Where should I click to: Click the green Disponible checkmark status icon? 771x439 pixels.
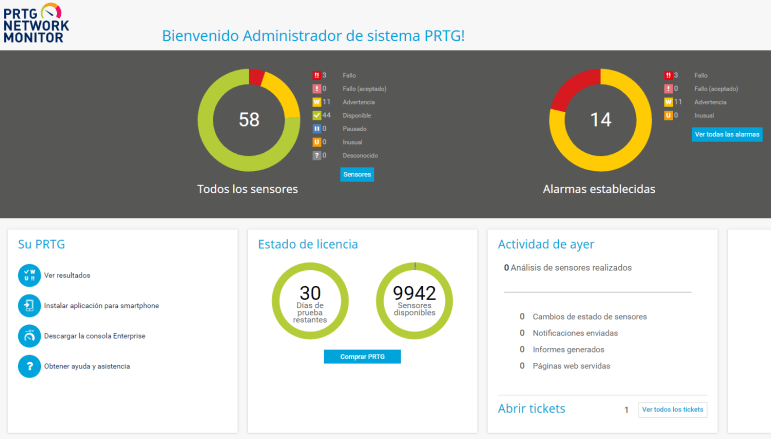point(317,115)
